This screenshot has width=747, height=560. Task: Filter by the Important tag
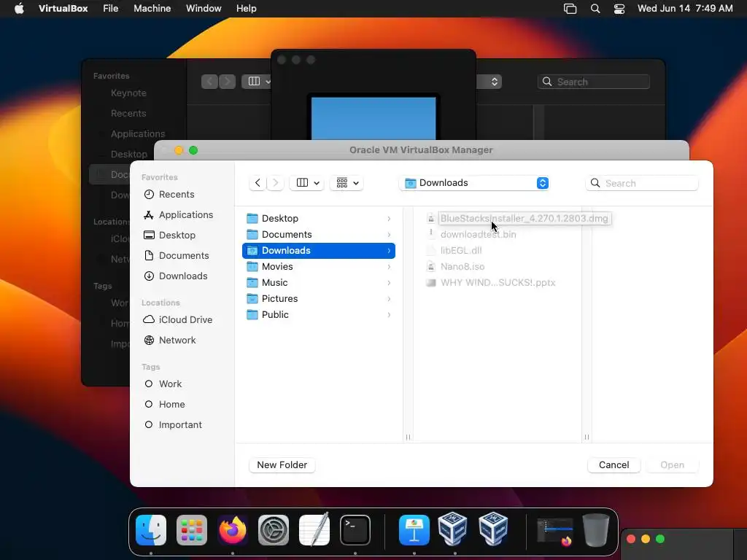180,425
